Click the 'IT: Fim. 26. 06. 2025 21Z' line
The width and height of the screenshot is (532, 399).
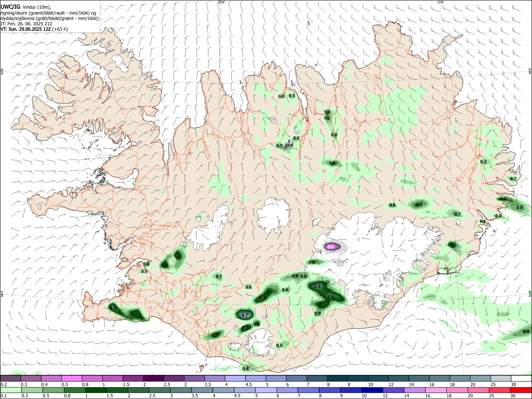26,24
